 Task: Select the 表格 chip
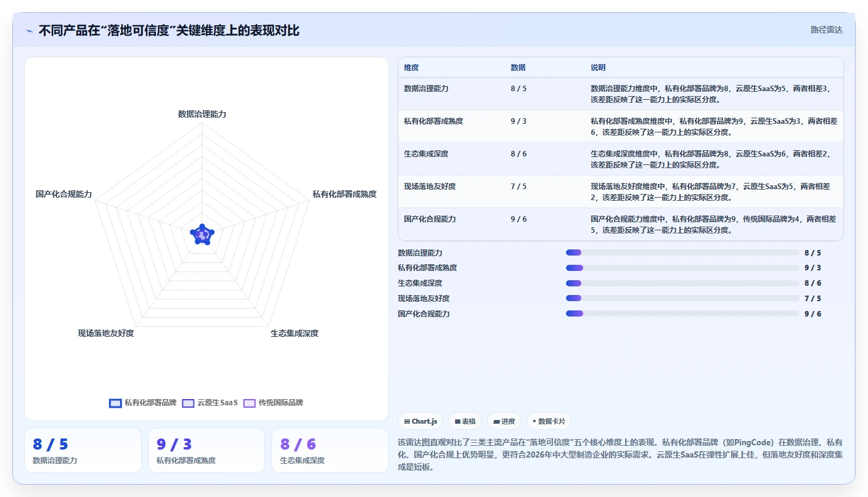click(465, 421)
